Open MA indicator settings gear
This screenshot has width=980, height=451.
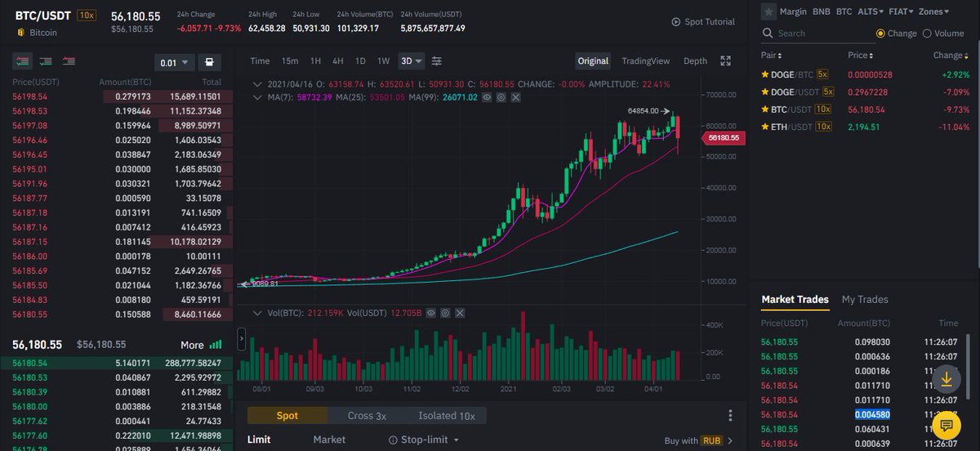coord(501,96)
